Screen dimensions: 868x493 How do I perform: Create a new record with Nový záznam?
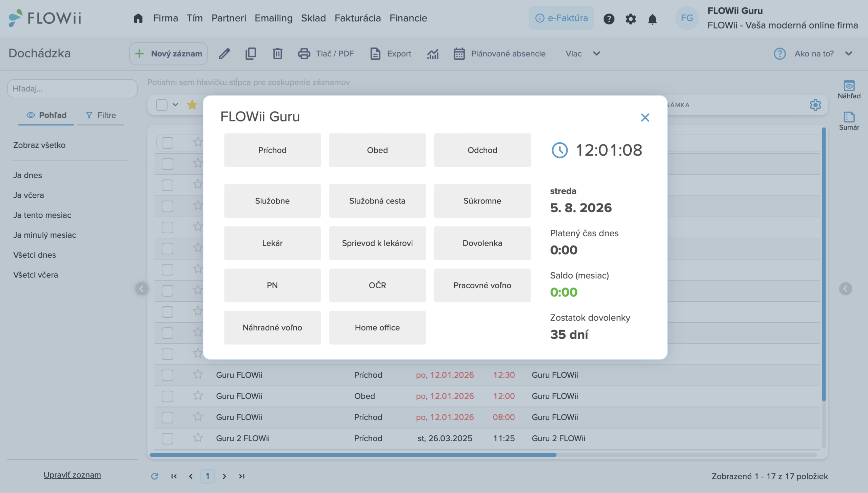tap(169, 54)
